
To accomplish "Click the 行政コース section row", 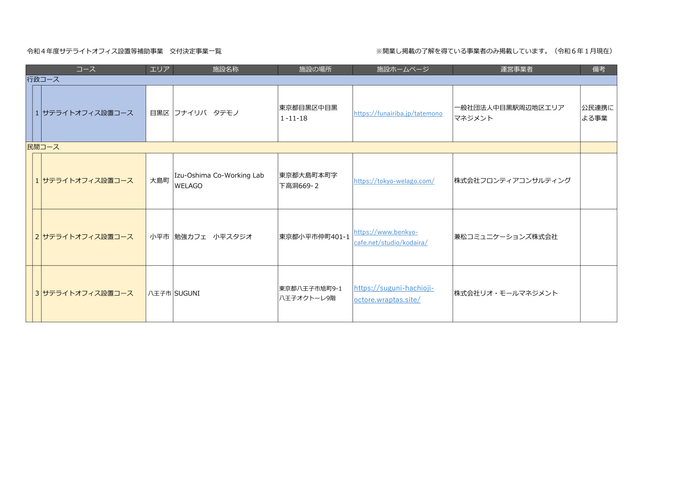I will click(321, 79).
